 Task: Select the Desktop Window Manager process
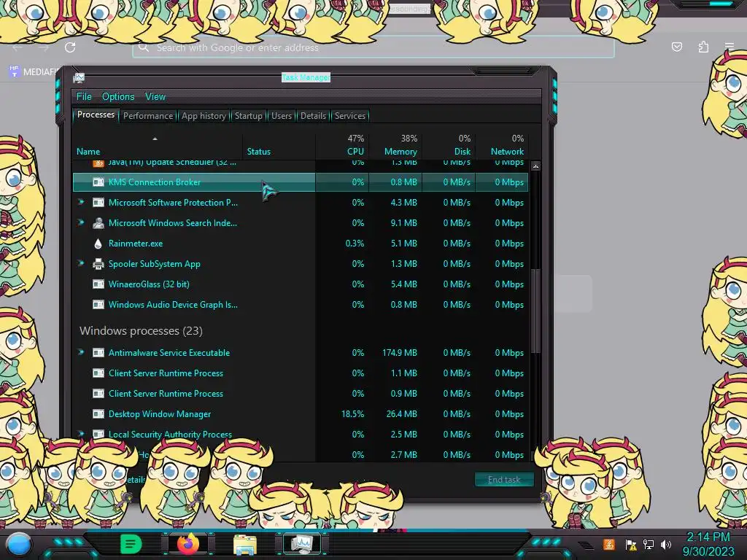click(300, 414)
